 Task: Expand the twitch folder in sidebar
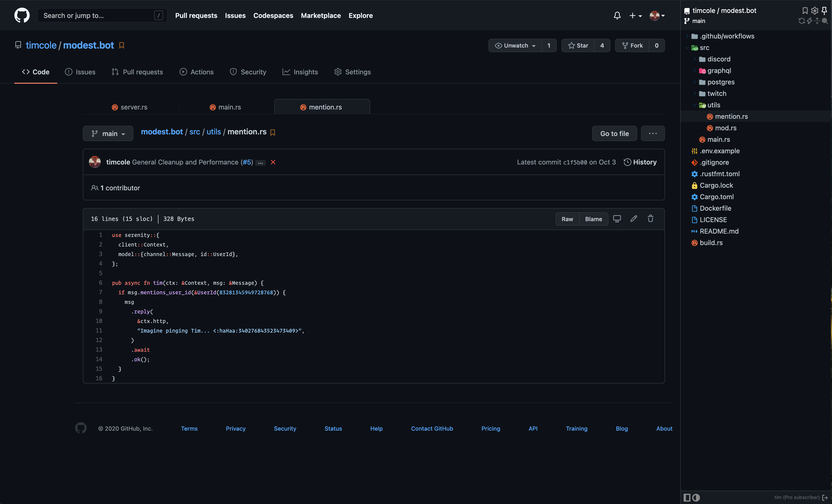click(x=717, y=93)
